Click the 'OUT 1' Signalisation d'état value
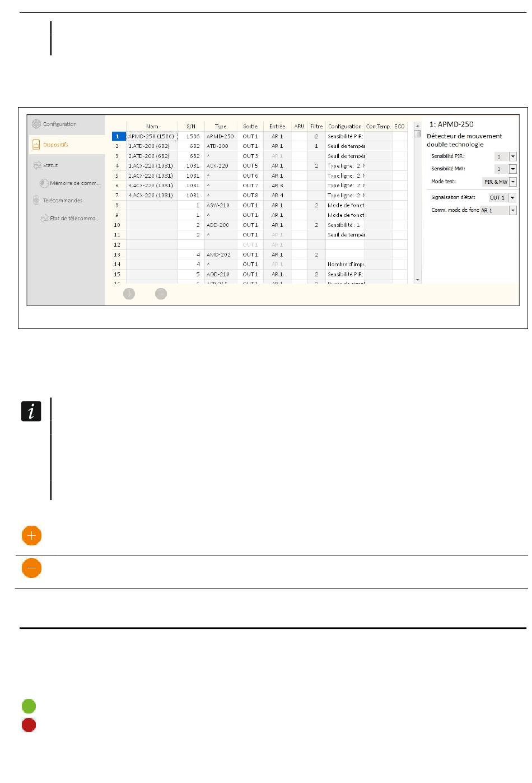This screenshot has height=783, width=532. coord(497,197)
